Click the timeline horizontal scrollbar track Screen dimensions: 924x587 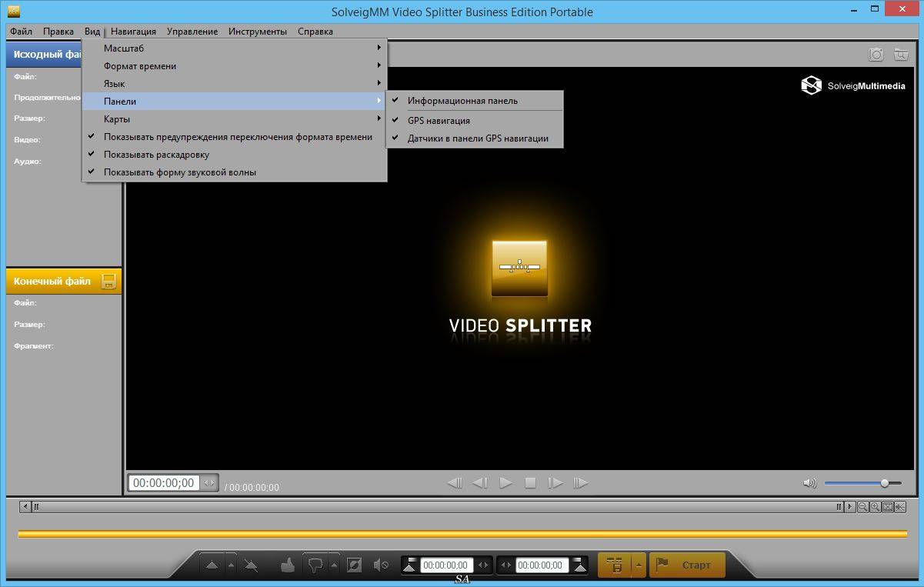tap(437, 507)
